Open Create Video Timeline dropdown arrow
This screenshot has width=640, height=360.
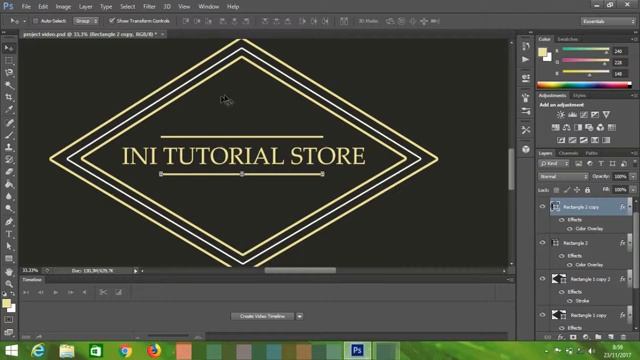pos(300,316)
